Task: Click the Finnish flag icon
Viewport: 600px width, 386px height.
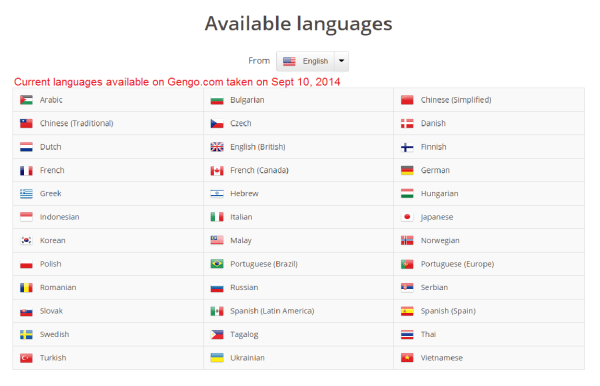Action: point(407,147)
